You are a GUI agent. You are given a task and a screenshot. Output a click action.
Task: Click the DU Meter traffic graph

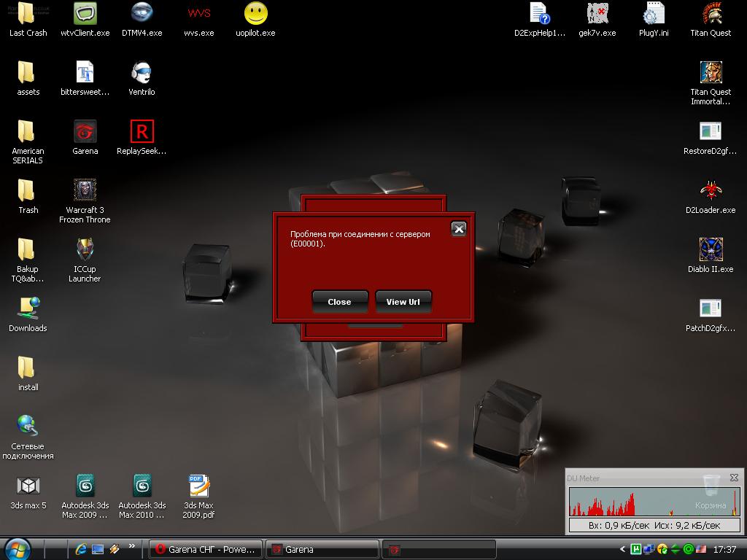pos(654,502)
